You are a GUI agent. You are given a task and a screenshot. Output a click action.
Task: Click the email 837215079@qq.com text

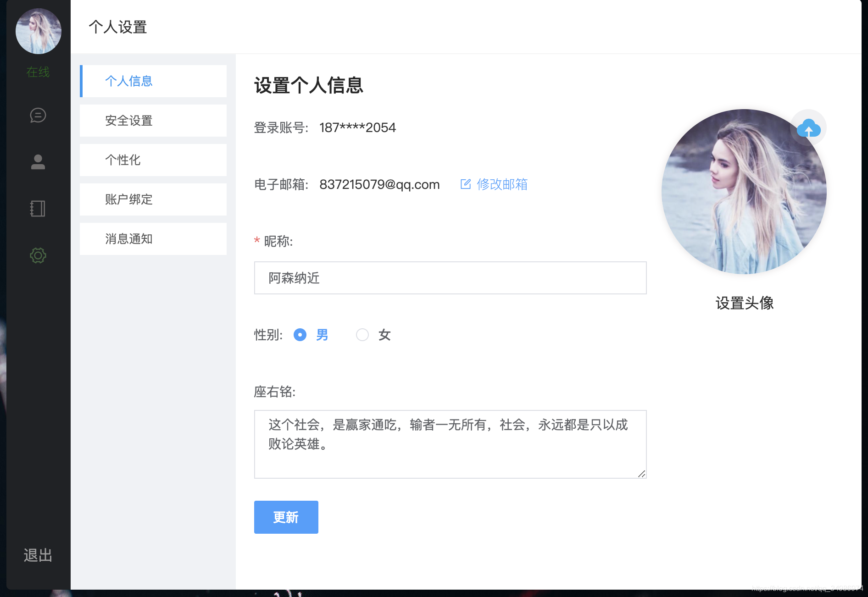click(379, 184)
